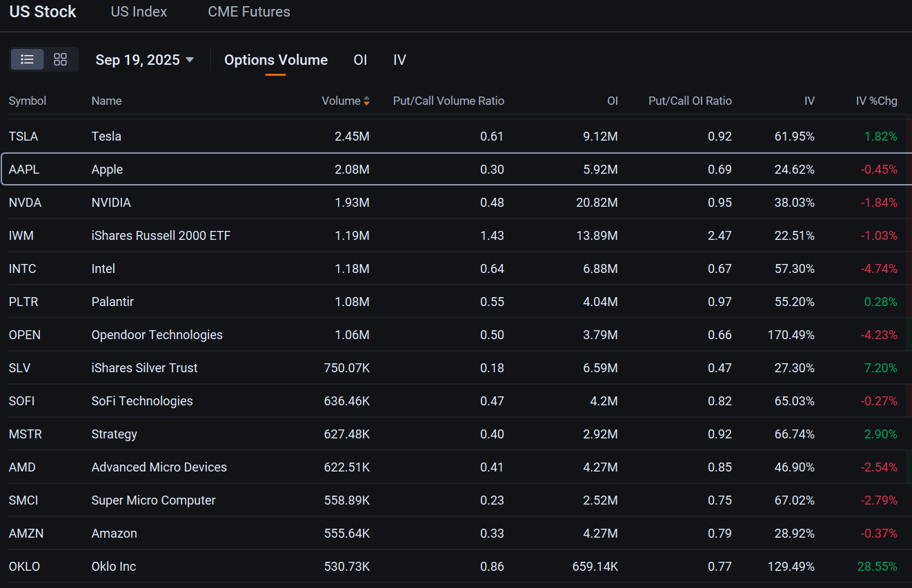Expand the date selector dropdown arrow
Screen dimensions: 912x588
(189, 60)
